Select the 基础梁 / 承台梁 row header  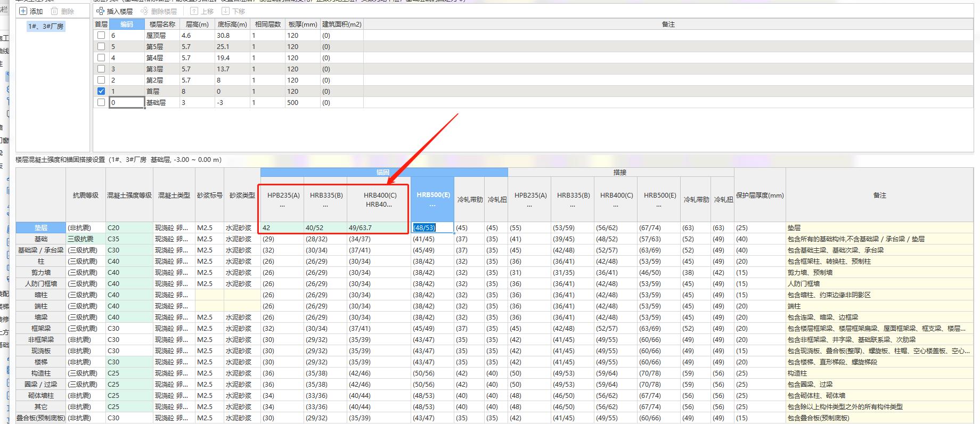pos(41,250)
